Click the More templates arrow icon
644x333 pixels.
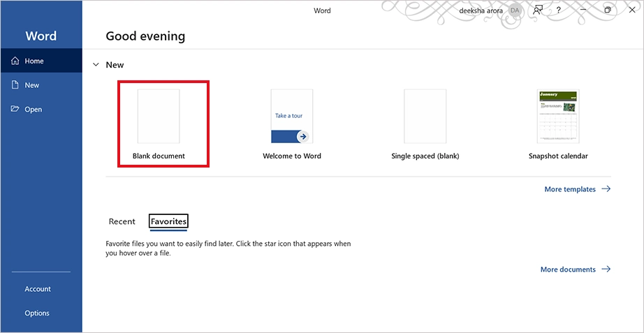[606, 189]
